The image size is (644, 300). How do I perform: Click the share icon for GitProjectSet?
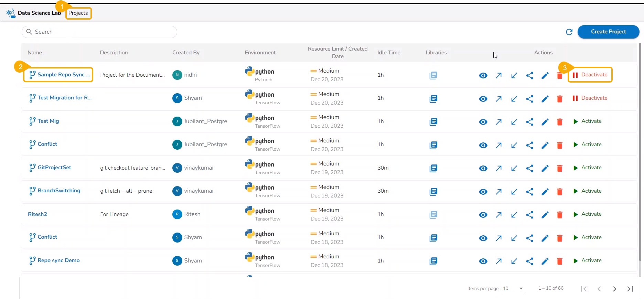(x=529, y=168)
